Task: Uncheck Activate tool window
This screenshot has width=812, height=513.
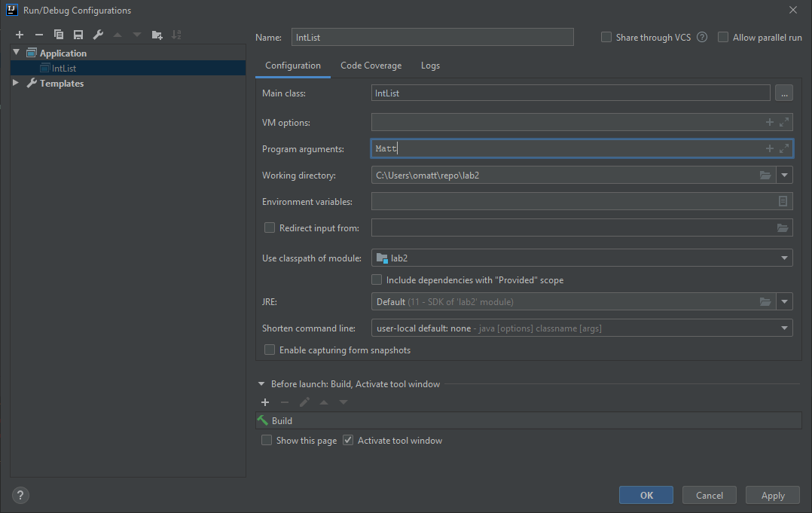Action: pyautogui.click(x=348, y=440)
